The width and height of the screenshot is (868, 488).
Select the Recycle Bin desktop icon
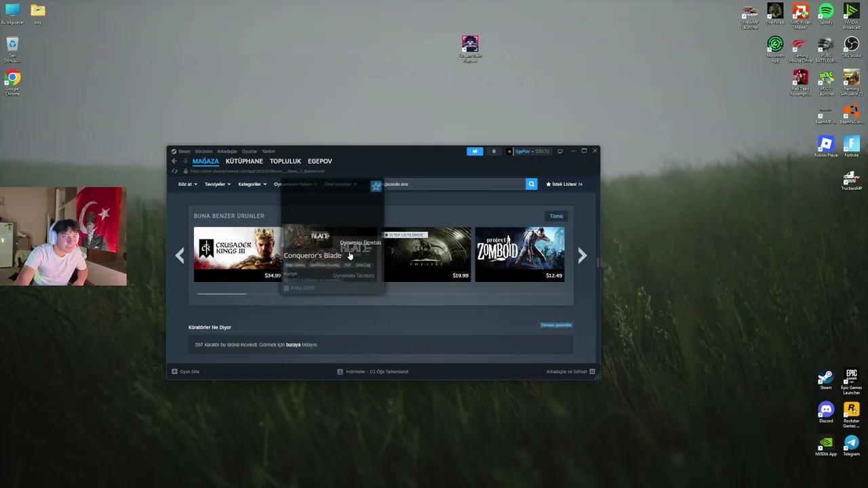point(12,50)
